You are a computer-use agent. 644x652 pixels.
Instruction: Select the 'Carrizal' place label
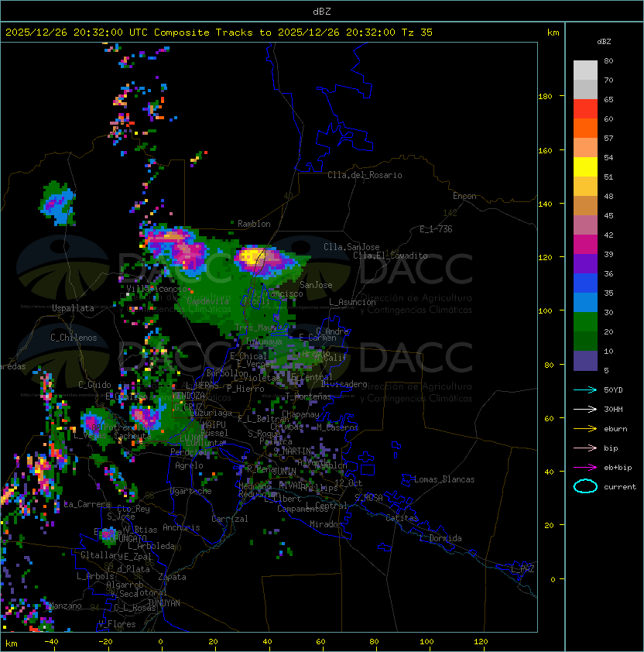click(x=230, y=519)
